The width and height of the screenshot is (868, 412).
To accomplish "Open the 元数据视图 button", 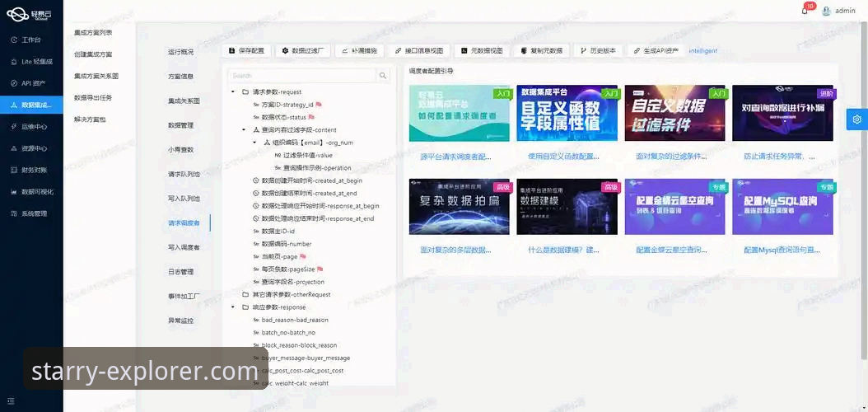I will 482,50.
